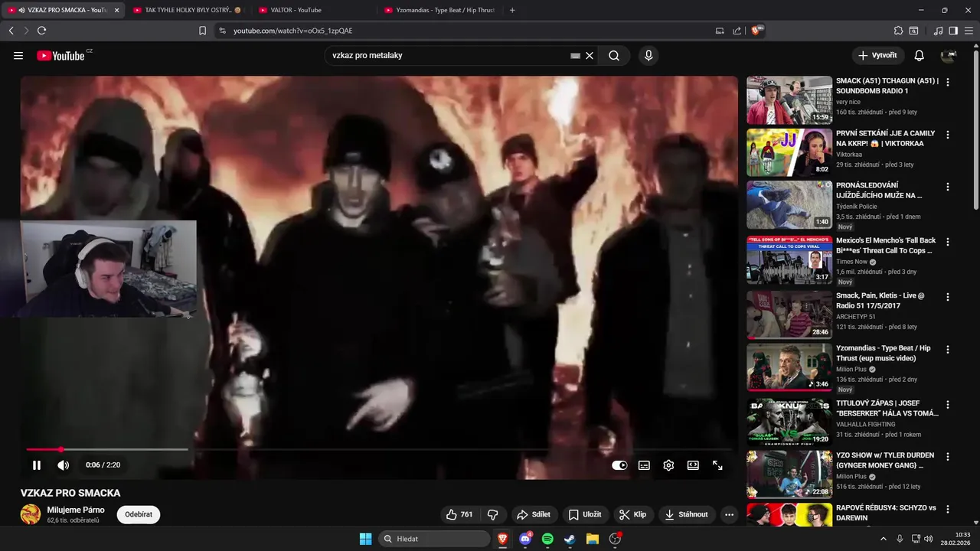Image resolution: width=980 pixels, height=551 pixels.
Task: Open Brave main menu icon
Action: [969, 31]
